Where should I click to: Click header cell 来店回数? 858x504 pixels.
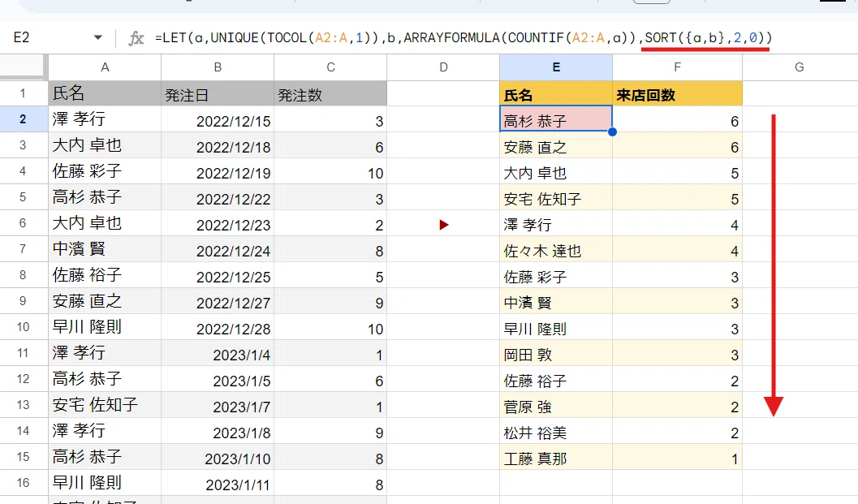tap(678, 93)
